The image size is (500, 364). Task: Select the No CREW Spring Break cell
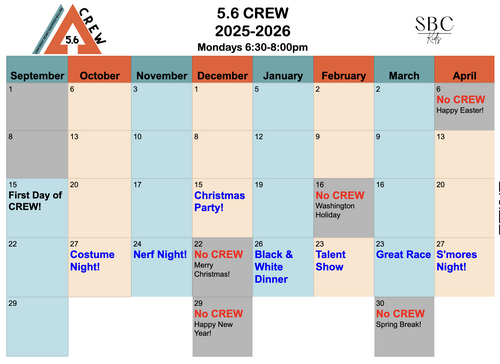click(404, 327)
